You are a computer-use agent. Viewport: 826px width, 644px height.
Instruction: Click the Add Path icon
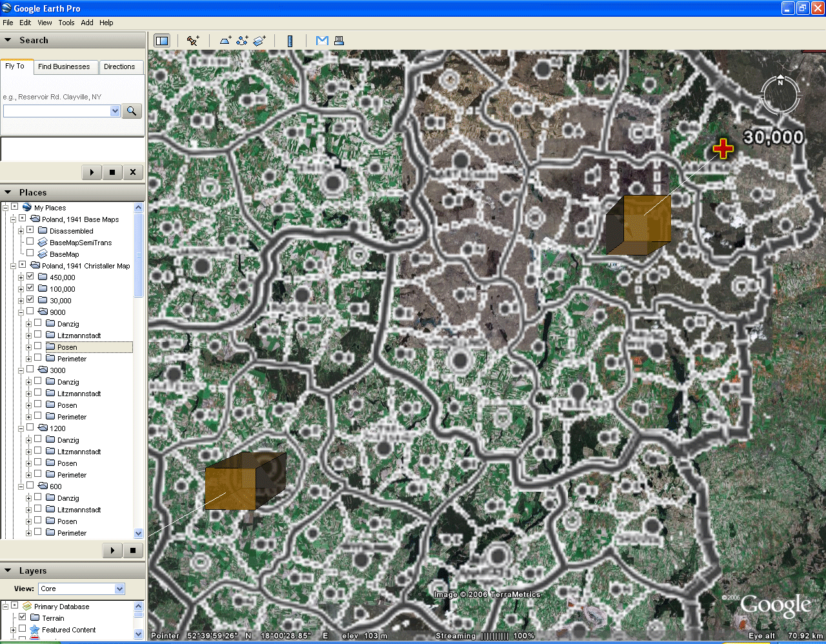tap(242, 41)
